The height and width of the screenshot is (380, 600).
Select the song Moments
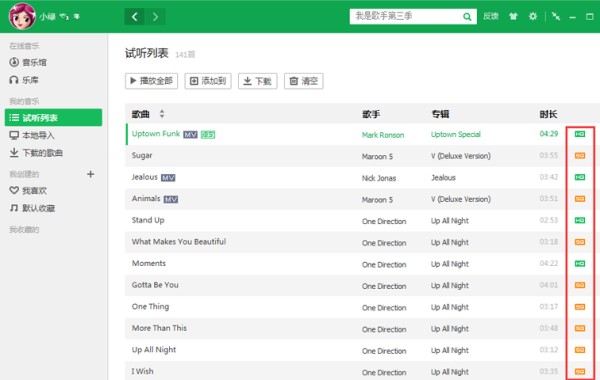pyautogui.click(x=148, y=263)
